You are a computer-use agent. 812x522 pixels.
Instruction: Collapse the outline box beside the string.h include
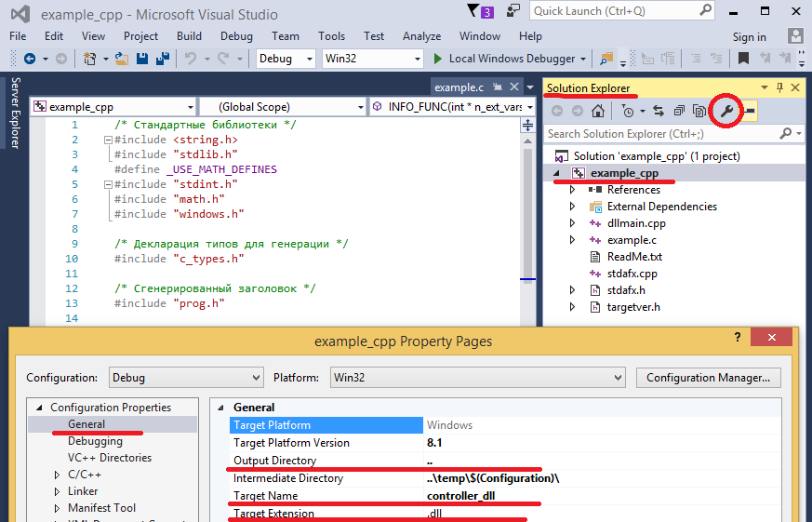pyautogui.click(x=109, y=141)
